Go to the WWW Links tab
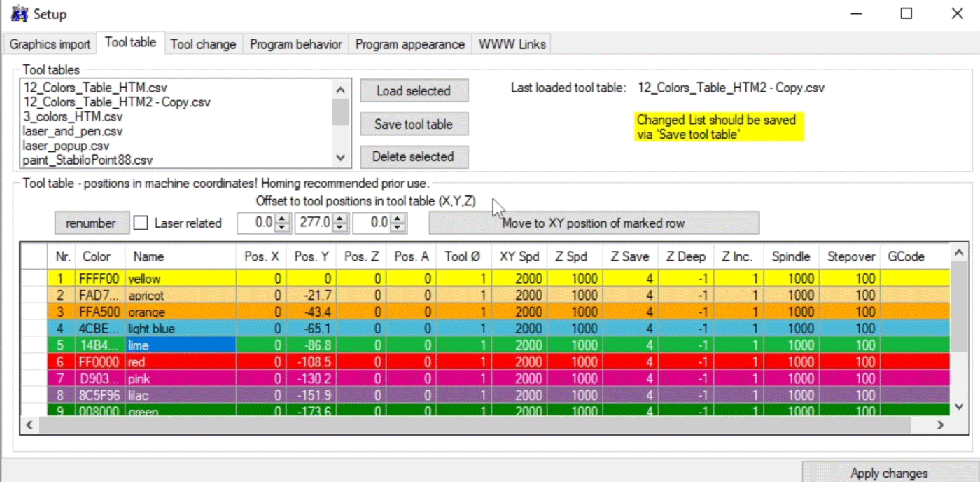 511,44
